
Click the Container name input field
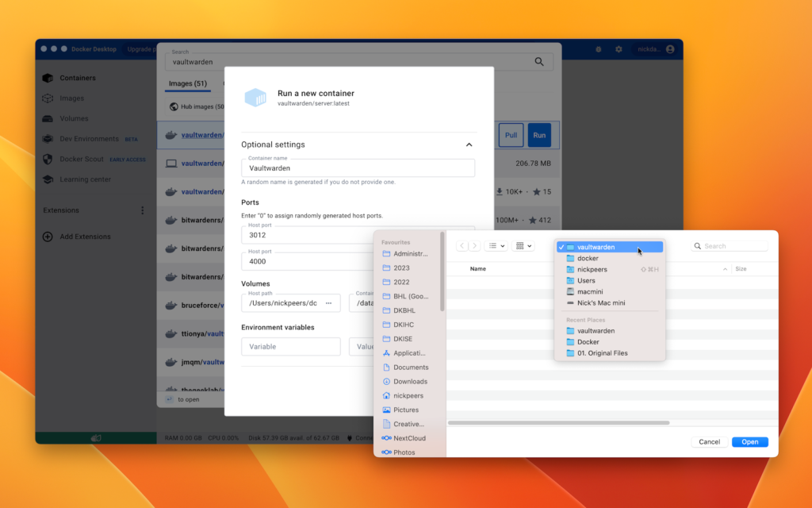358,168
